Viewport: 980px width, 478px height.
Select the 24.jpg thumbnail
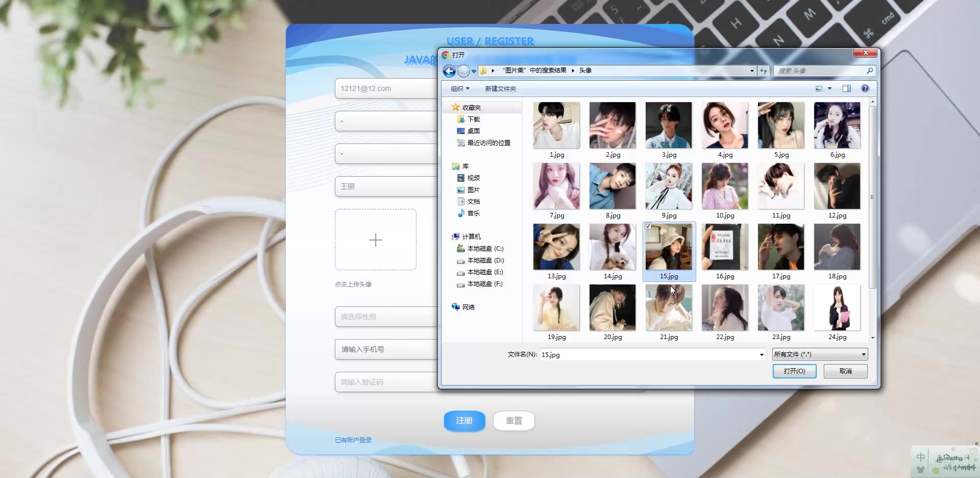point(837,307)
